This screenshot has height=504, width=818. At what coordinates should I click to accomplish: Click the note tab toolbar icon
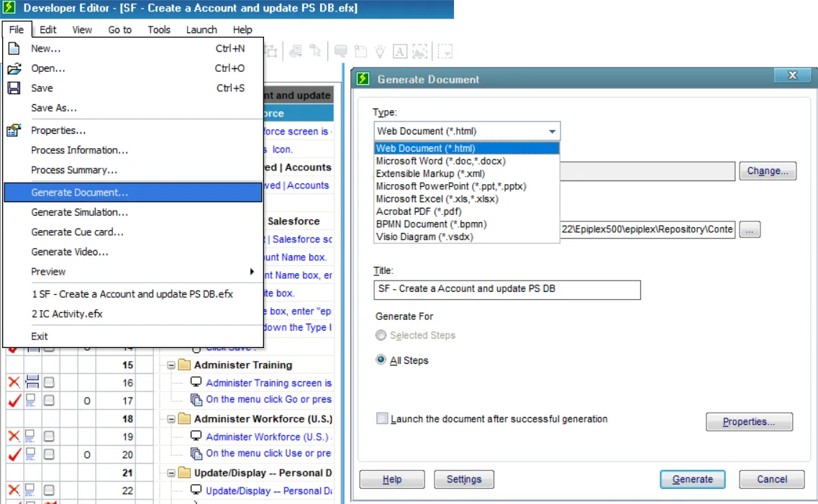[x=360, y=51]
